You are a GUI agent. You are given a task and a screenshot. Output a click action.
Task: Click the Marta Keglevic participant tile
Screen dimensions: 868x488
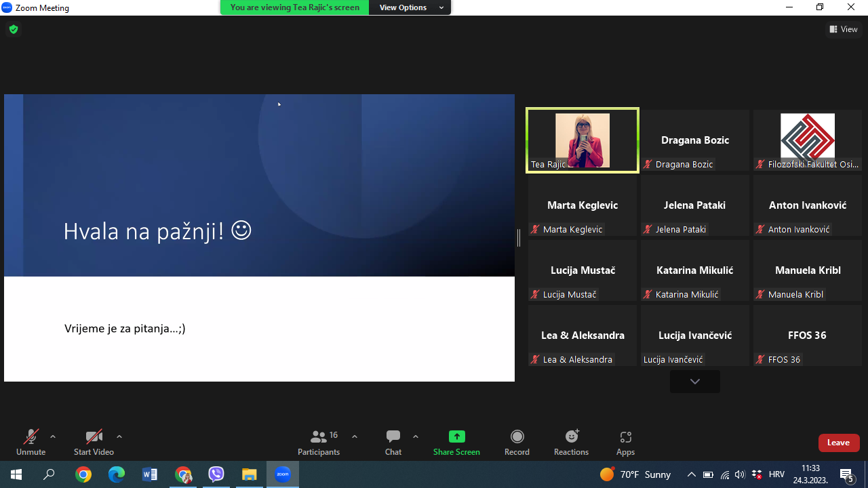tap(583, 205)
